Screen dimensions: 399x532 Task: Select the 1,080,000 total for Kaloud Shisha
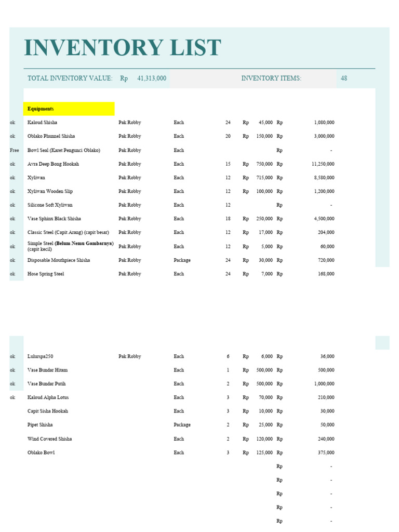point(324,123)
